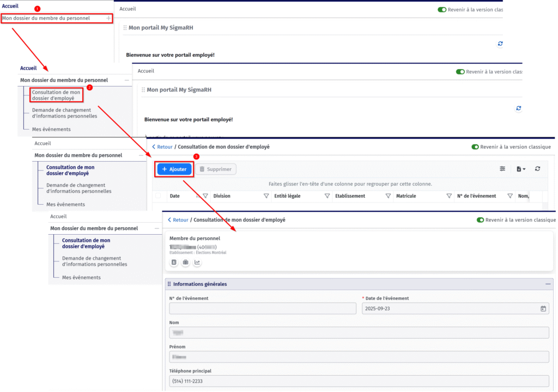Click the Ajouter button
Screen dimensions: 558x392
(174, 169)
